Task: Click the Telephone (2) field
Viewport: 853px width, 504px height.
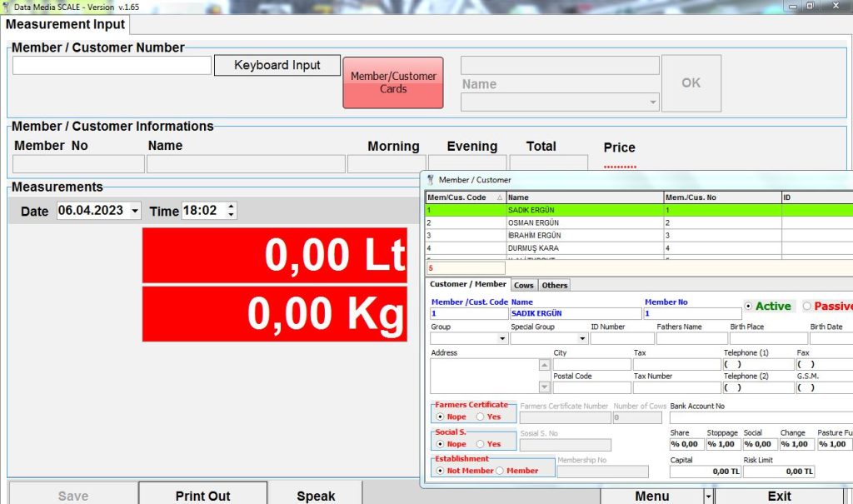Action: [758, 387]
